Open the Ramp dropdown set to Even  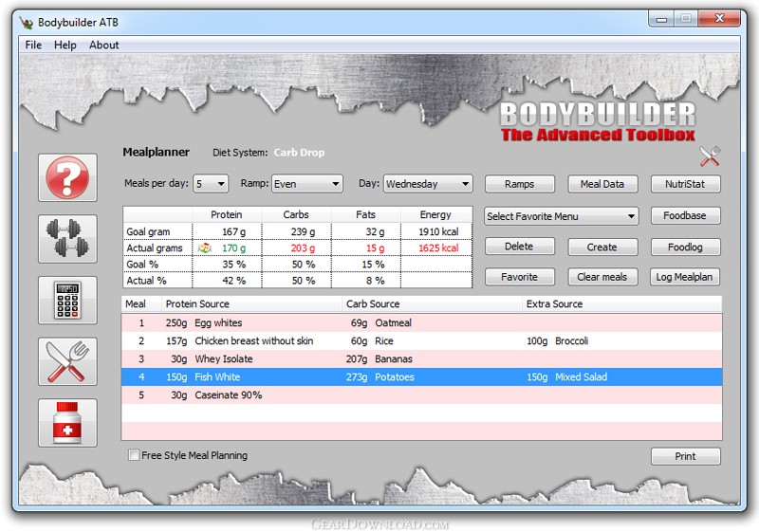(x=306, y=184)
